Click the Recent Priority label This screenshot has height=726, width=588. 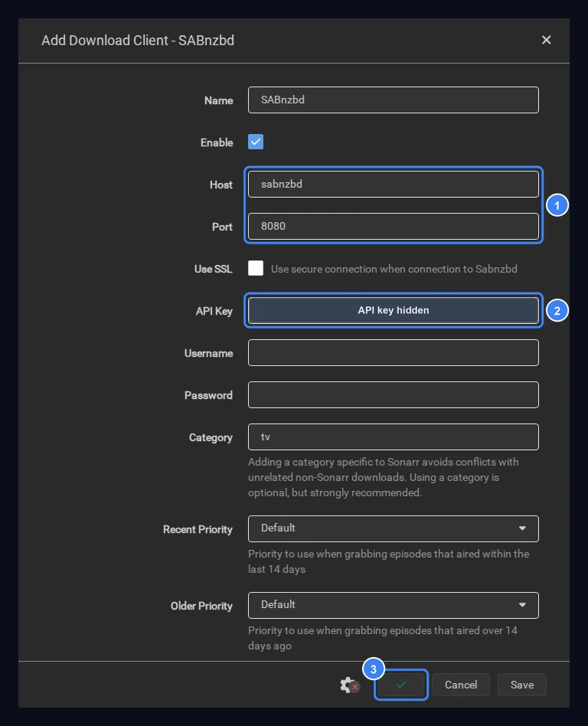click(198, 529)
